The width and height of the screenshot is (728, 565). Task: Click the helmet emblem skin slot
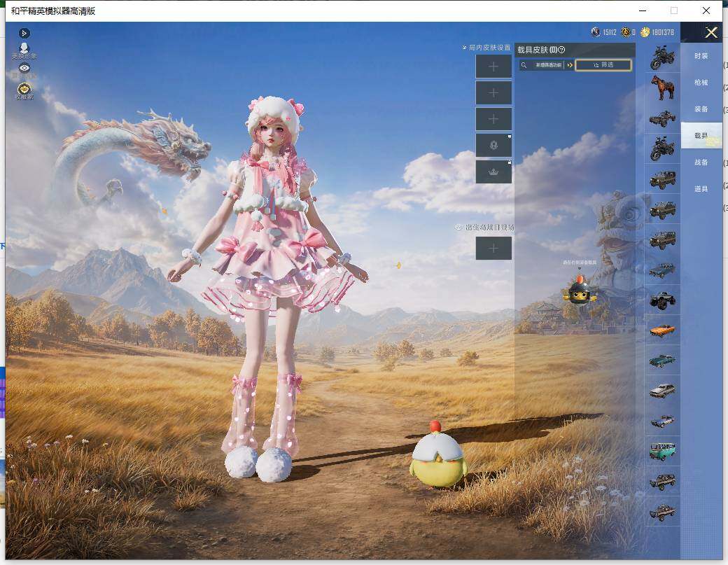click(x=493, y=146)
